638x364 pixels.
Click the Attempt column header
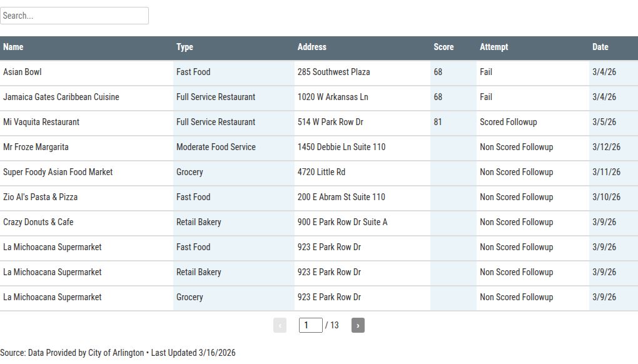[494, 47]
